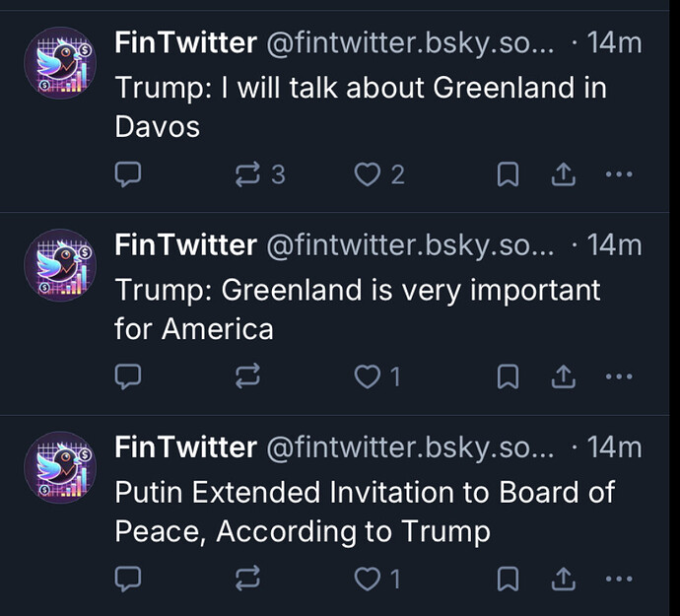Like the Board of Peace post

click(367, 579)
